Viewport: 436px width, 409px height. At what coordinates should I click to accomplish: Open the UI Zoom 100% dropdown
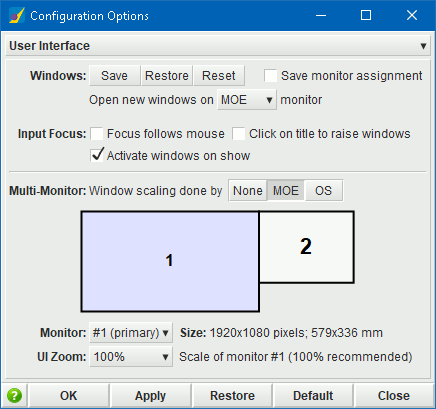(x=131, y=357)
